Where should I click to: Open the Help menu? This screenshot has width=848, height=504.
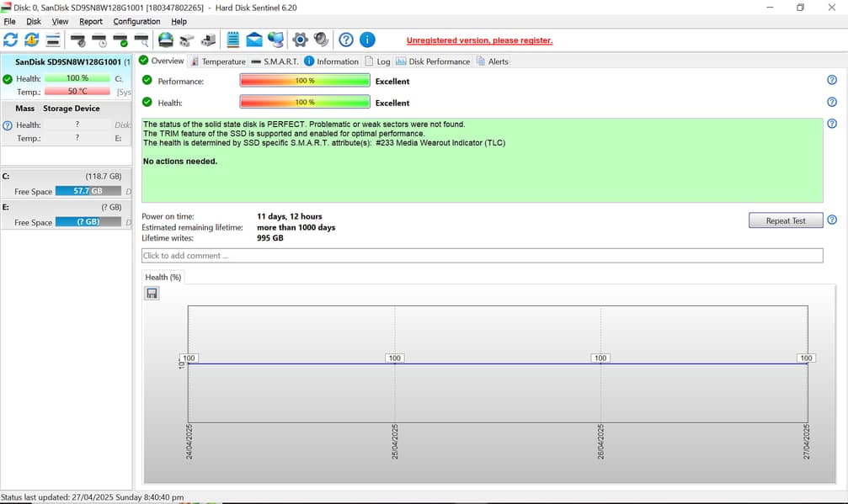179,22
